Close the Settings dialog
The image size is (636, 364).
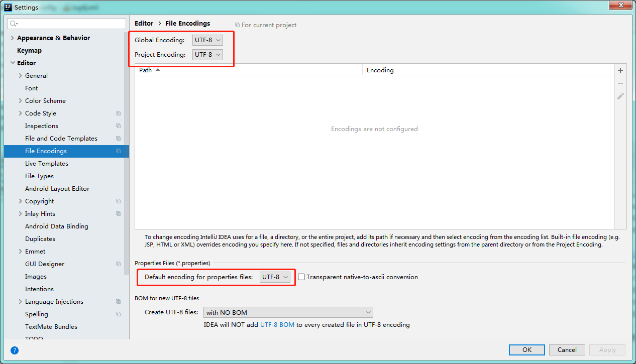pyautogui.click(x=620, y=5)
